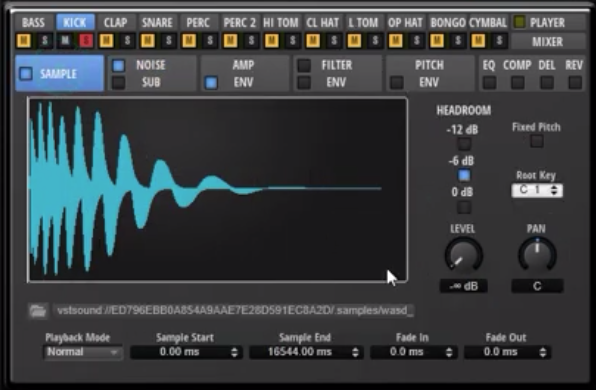
Task: Mute the SNARE pad
Action: (147, 40)
